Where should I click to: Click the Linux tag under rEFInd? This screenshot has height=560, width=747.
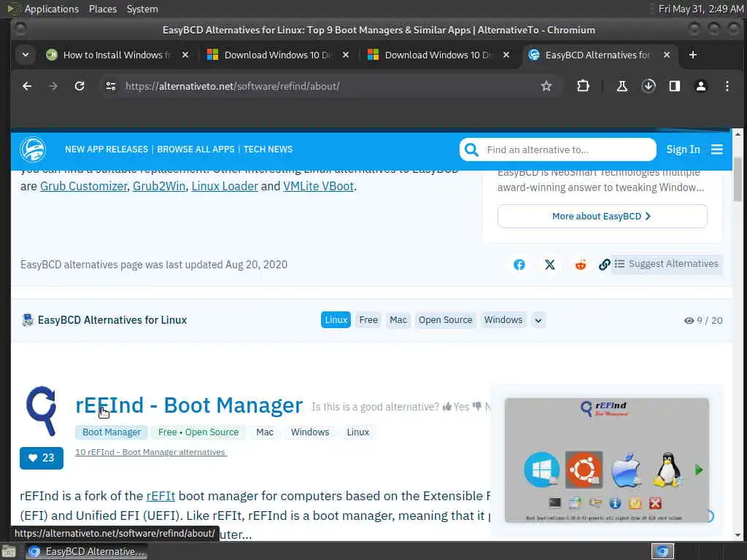coord(357,432)
